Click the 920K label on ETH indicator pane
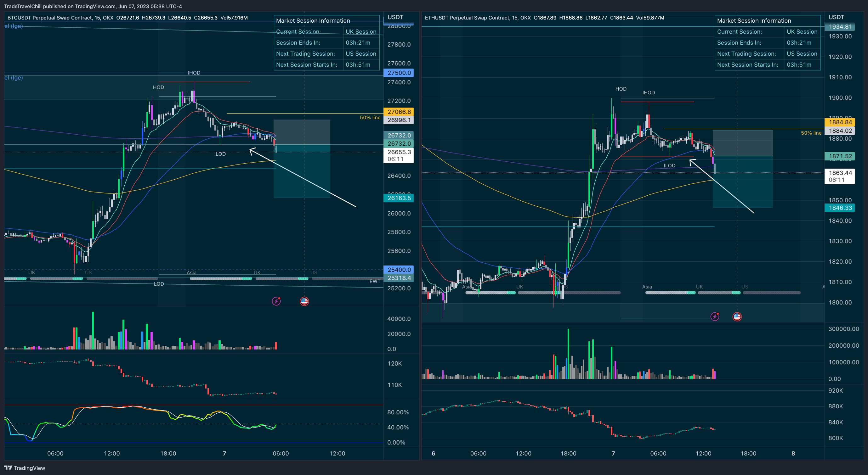868x475 pixels. 836,390
